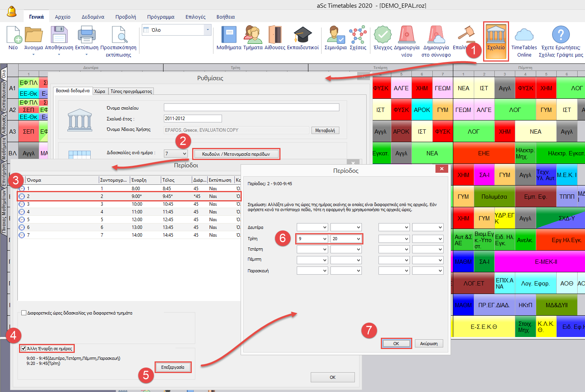
Task: Click the Αίθουσες (Classrooms) door icon
Action: (x=275, y=35)
